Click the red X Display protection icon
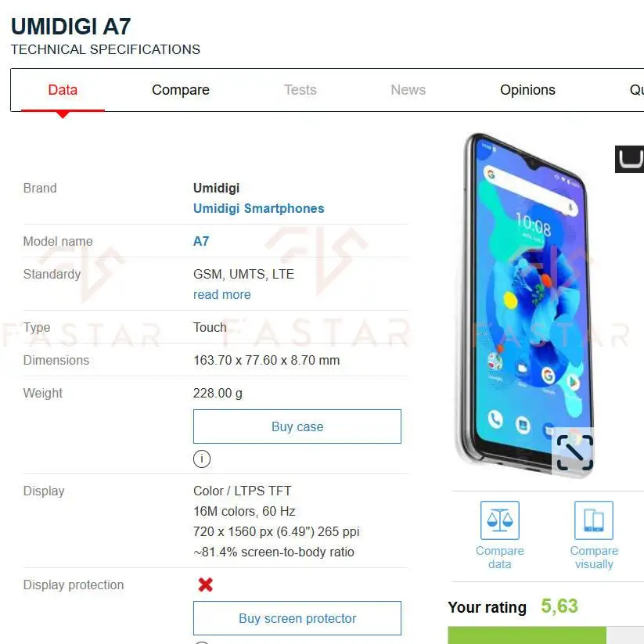The width and height of the screenshot is (644, 644). pos(205,585)
